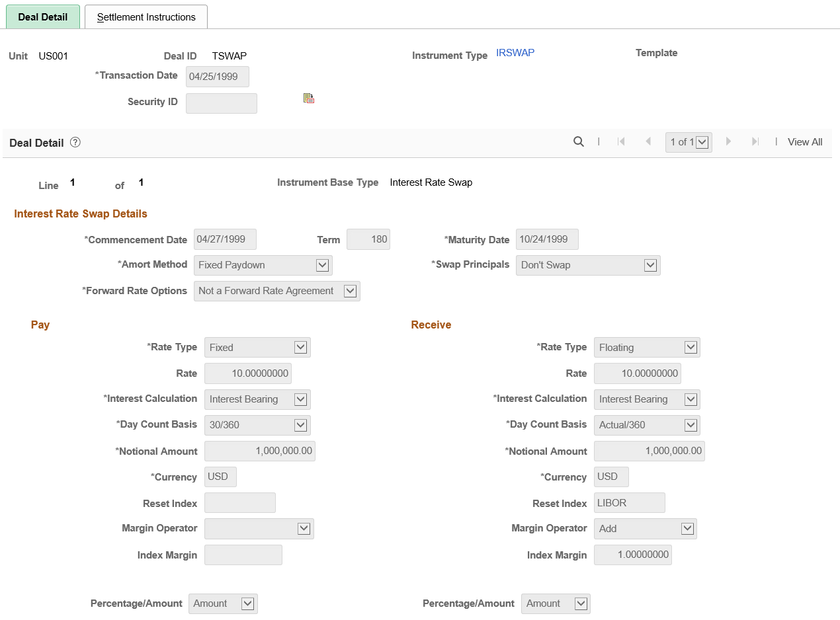Expand the Amort Method dropdown
The width and height of the screenshot is (840, 620).
[263, 265]
